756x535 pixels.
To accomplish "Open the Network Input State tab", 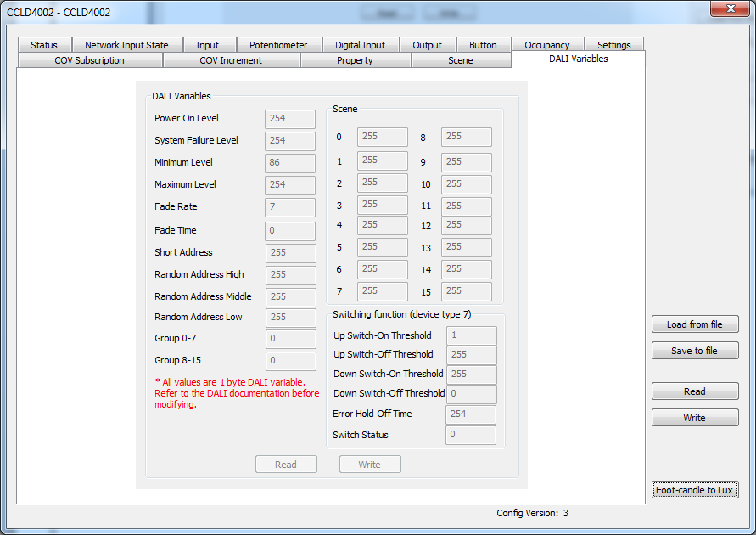I will (x=126, y=45).
